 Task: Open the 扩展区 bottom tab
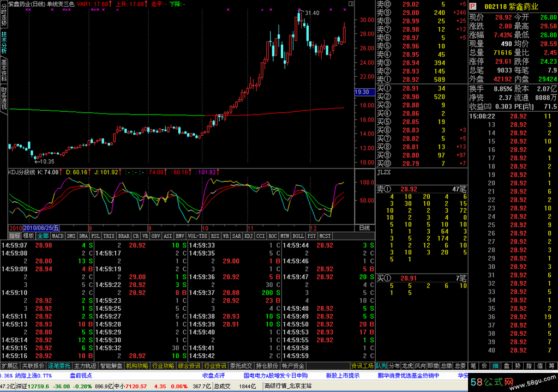coord(10,366)
